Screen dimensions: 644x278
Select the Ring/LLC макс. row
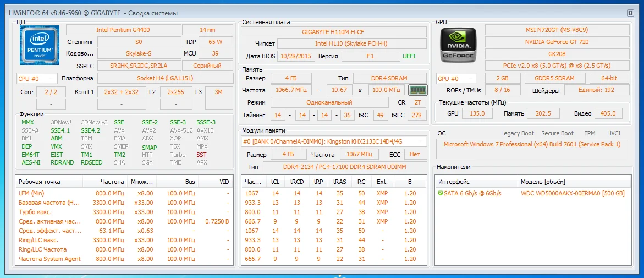124,240
